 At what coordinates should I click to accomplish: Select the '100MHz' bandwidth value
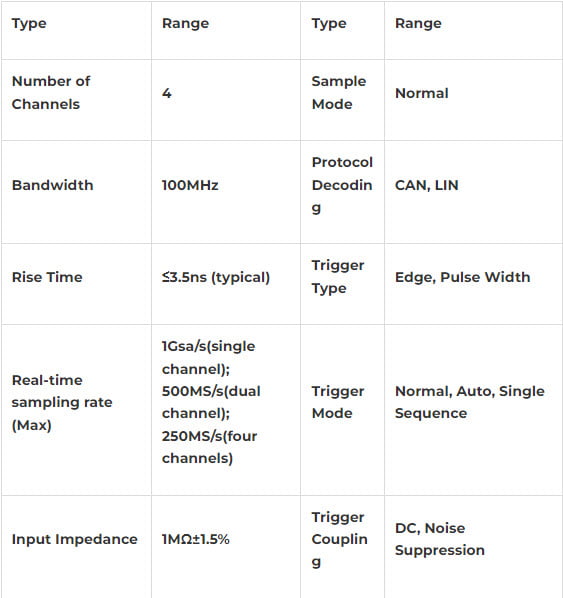point(190,185)
